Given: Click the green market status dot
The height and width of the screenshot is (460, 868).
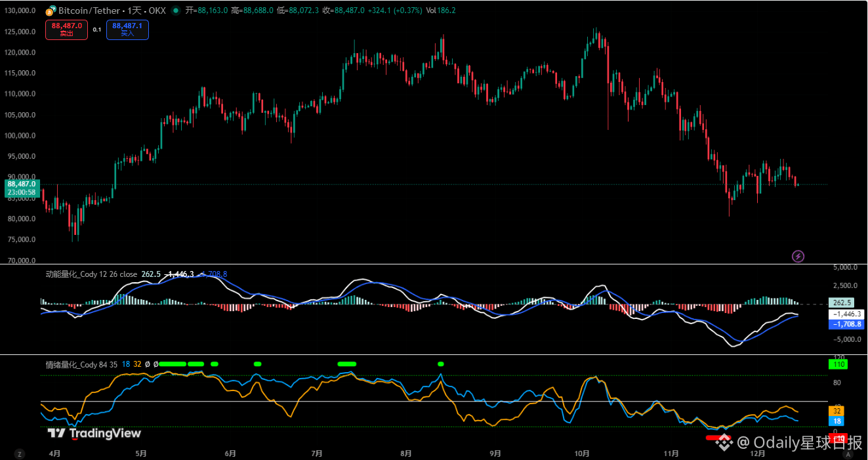Looking at the screenshot, I should (x=175, y=10).
